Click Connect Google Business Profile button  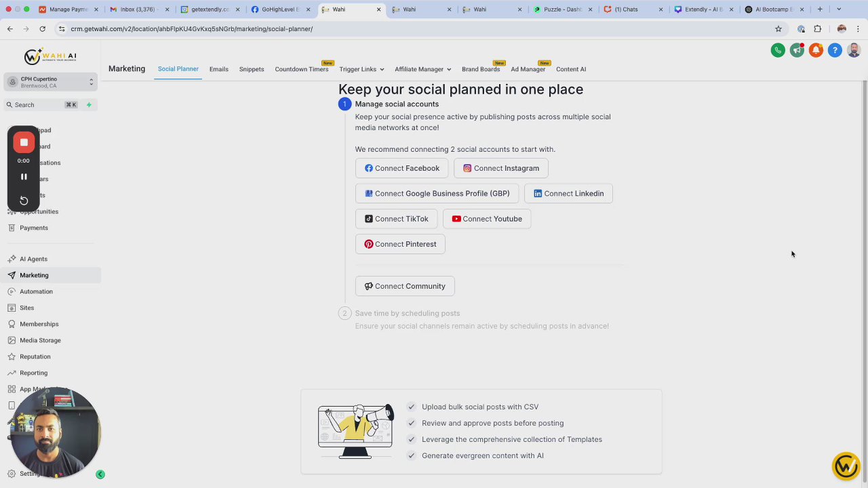point(437,194)
